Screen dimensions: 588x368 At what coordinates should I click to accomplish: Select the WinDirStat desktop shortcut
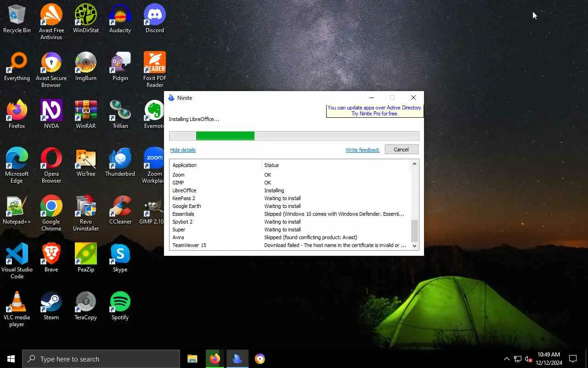(86, 19)
